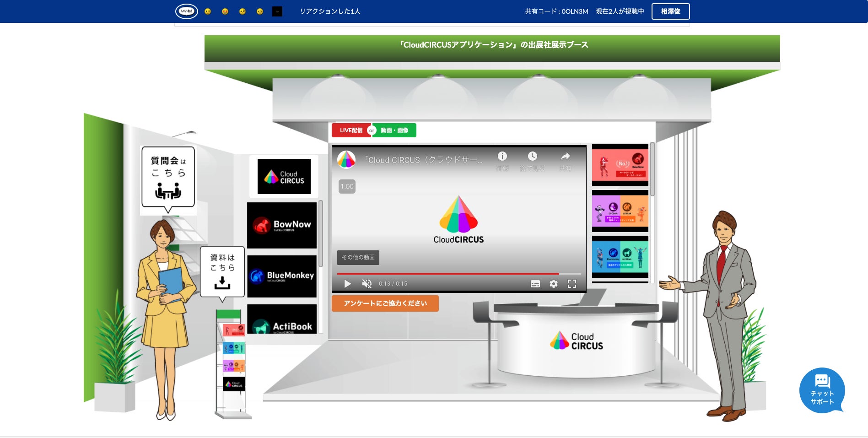
Task: Click the video channel avatar logo
Action: [x=346, y=160]
